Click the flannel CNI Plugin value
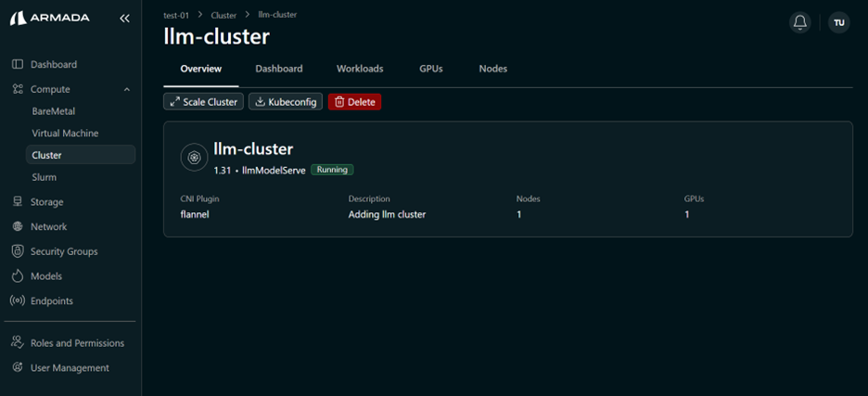Screen dimensions: 868x396 pos(195,214)
